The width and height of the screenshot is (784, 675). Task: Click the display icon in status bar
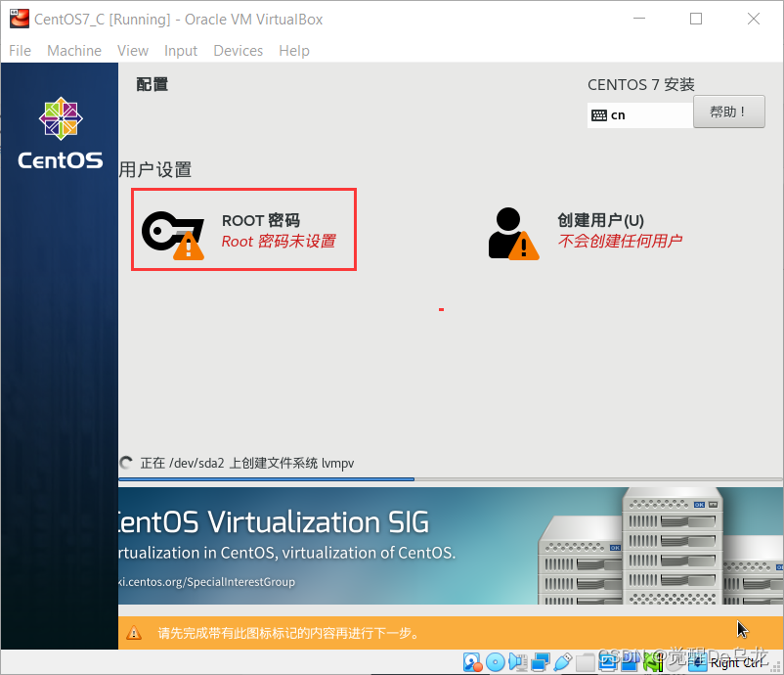tap(608, 662)
